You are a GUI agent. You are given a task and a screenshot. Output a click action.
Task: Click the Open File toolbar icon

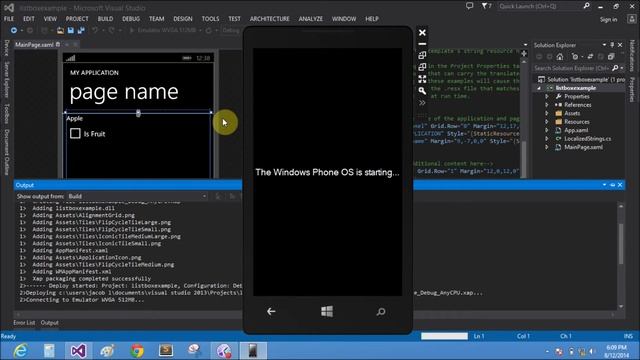pos(60,30)
